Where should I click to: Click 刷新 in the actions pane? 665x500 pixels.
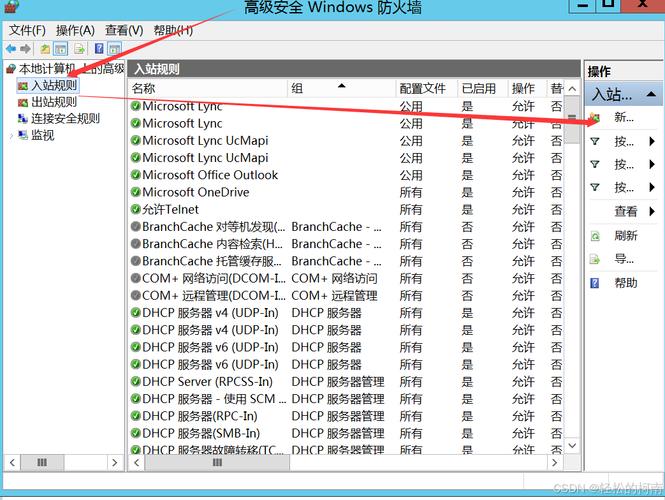coord(626,235)
